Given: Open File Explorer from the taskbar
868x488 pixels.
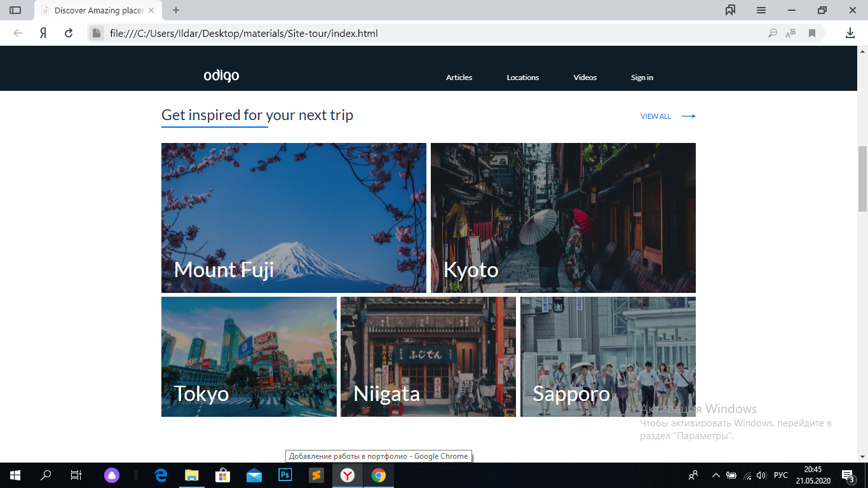Looking at the screenshot, I should (x=191, y=475).
